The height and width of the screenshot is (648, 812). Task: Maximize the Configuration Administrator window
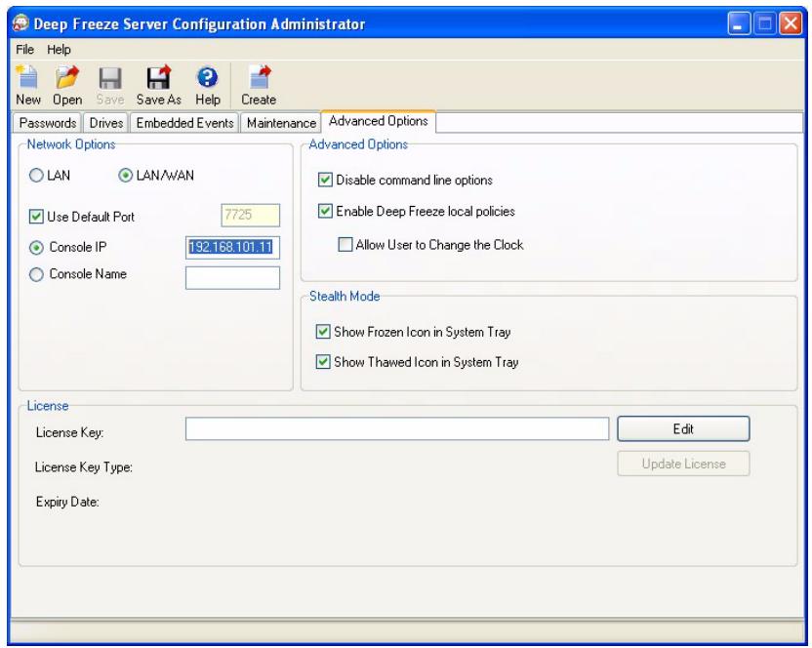pos(765,23)
